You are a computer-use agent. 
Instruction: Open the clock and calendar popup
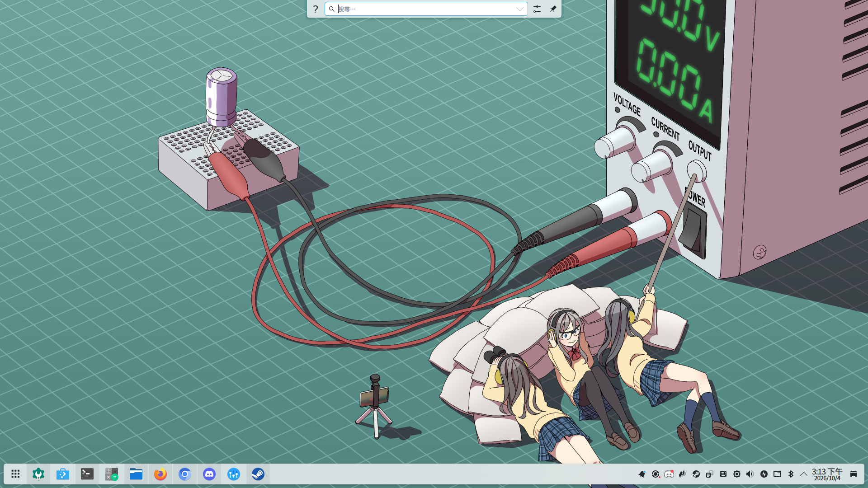[827, 474]
